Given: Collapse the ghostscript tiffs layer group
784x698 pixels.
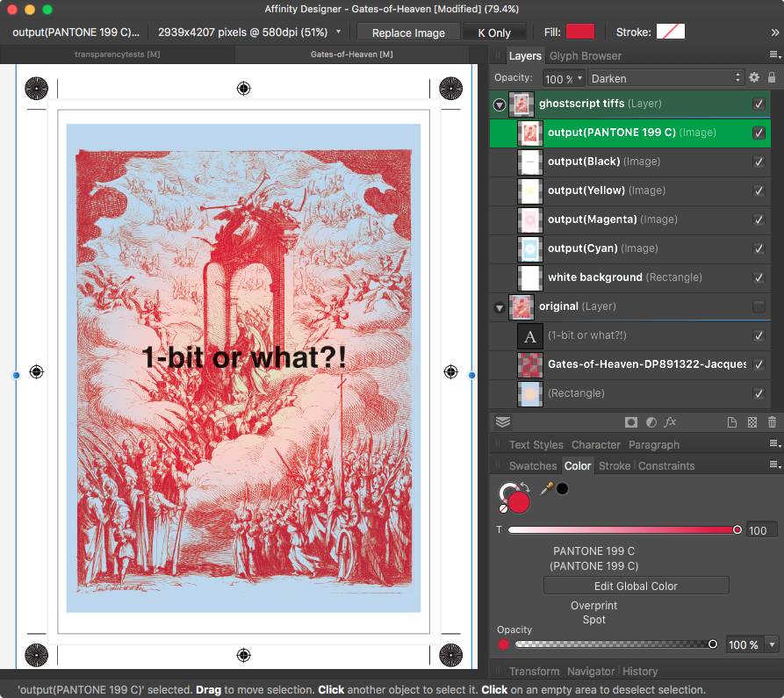Looking at the screenshot, I should [x=499, y=105].
